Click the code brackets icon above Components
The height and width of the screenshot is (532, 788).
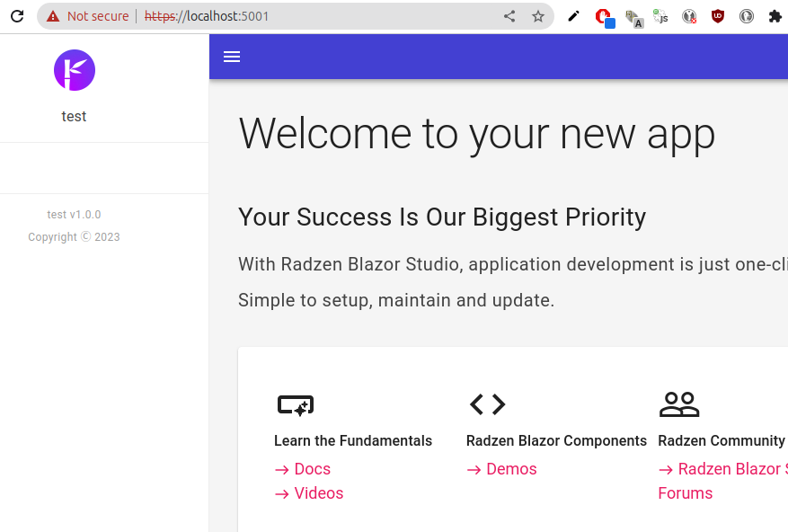[x=488, y=404]
